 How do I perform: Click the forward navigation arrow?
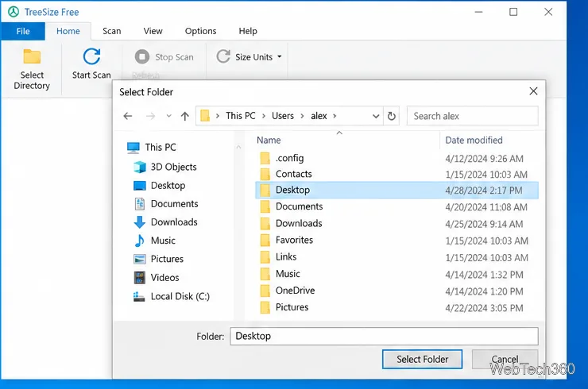point(150,116)
